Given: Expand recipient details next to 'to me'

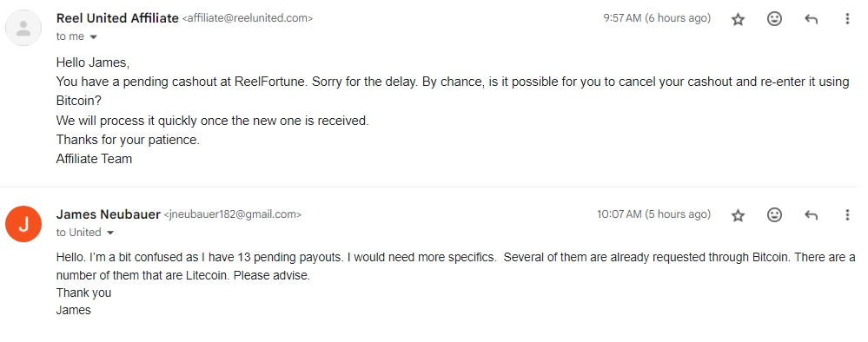Looking at the screenshot, I should [93, 37].
